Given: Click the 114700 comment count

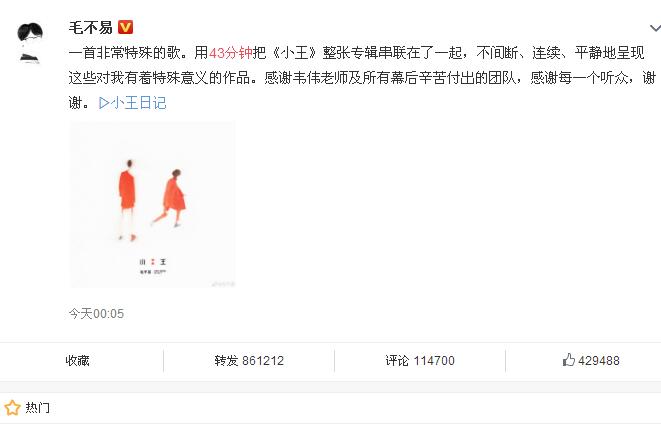Looking at the screenshot, I should pyautogui.click(x=434, y=361).
